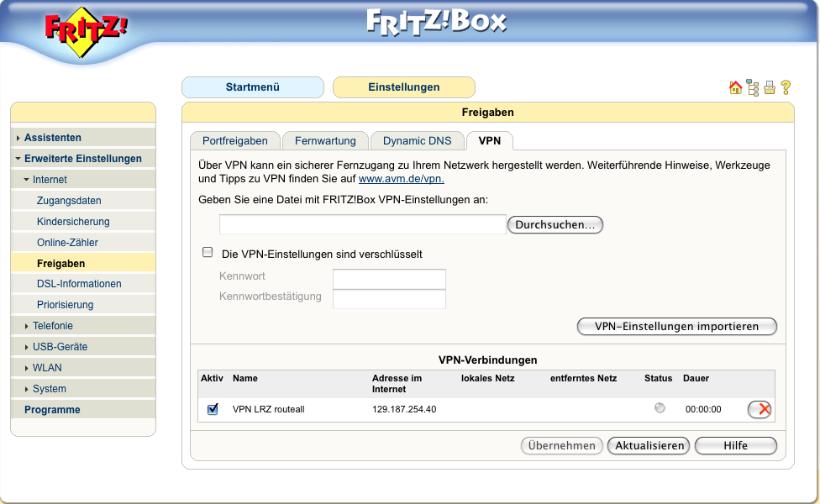
Task: Expand the WLAN menu
Action: coord(47,368)
